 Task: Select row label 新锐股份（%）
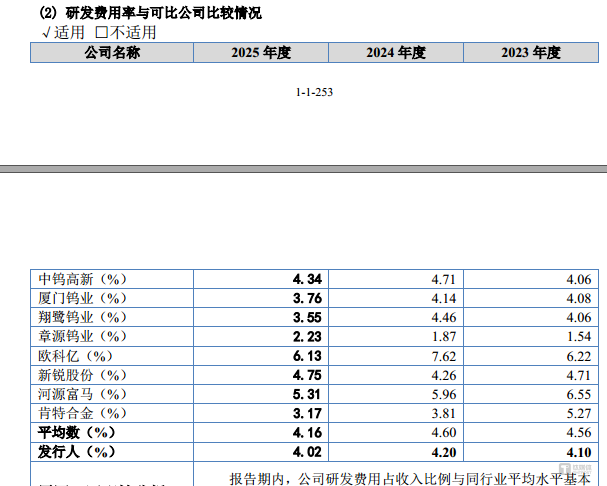click(82, 375)
